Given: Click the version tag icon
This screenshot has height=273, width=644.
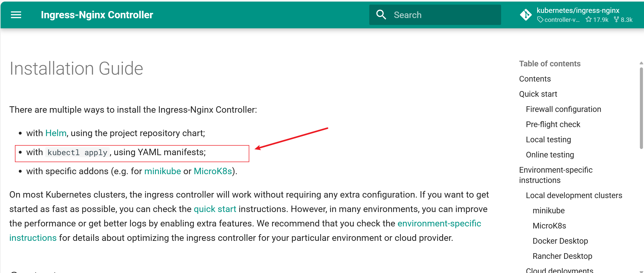Looking at the screenshot, I should click(x=540, y=20).
